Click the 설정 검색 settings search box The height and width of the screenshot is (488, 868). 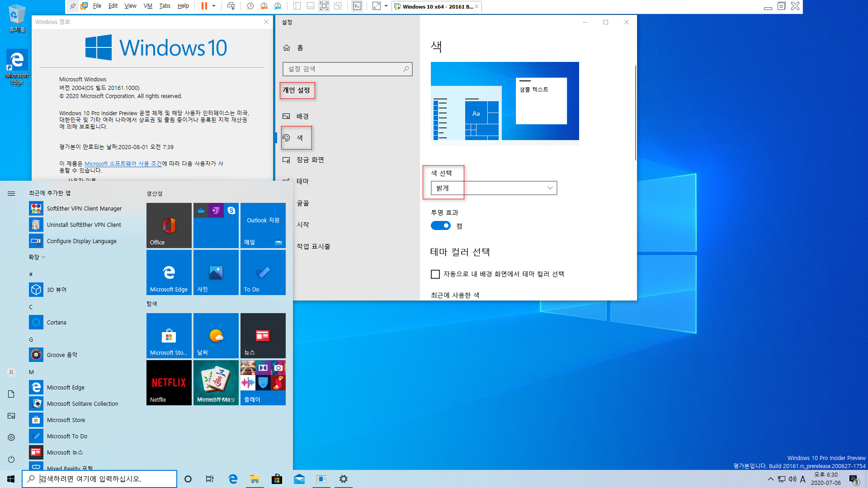click(347, 69)
